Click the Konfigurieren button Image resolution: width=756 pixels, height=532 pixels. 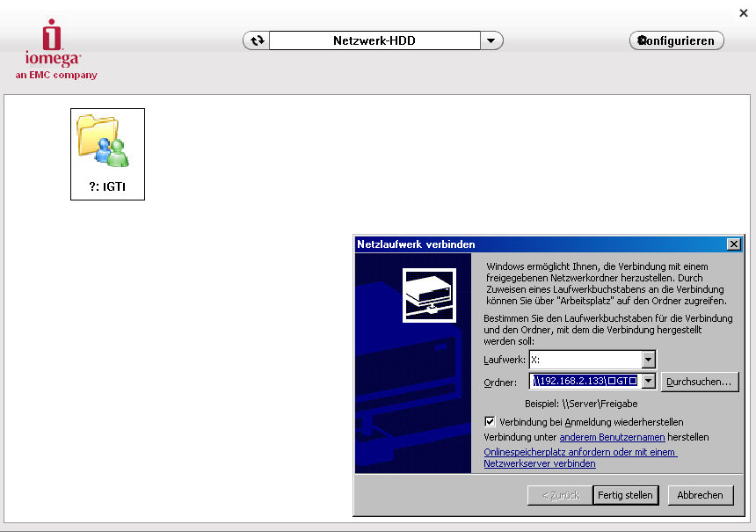(677, 40)
